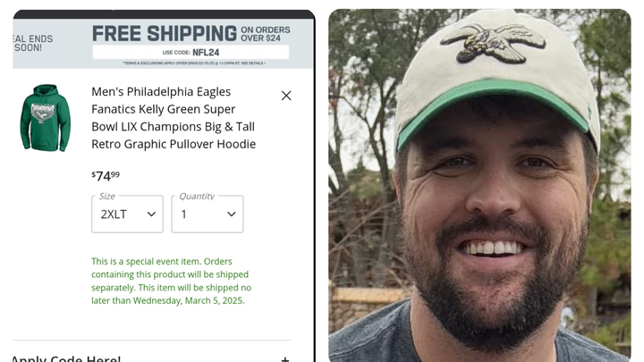The width and height of the screenshot is (644, 362).
Task: Click the green special event shipping notice
Action: click(x=171, y=281)
